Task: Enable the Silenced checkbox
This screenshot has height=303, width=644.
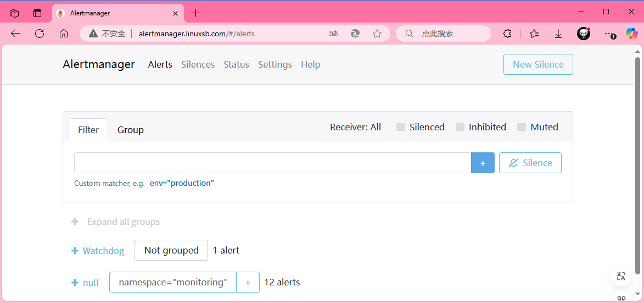Action: click(401, 128)
